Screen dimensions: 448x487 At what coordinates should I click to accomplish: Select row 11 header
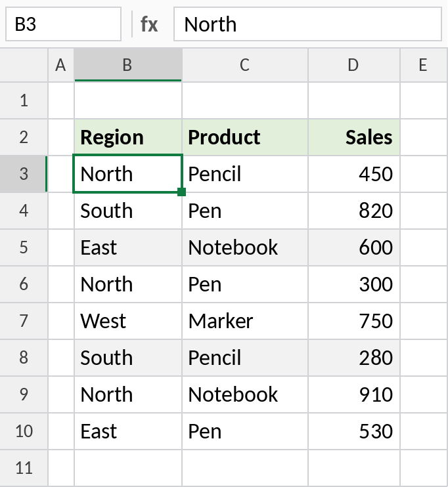tap(24, 468)
